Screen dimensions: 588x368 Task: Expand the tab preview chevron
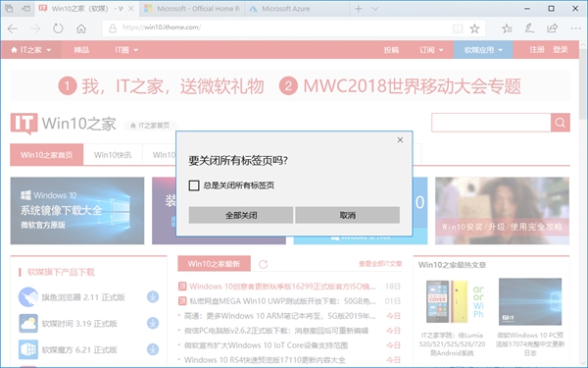pyautogui.click(x=375, y=9)
